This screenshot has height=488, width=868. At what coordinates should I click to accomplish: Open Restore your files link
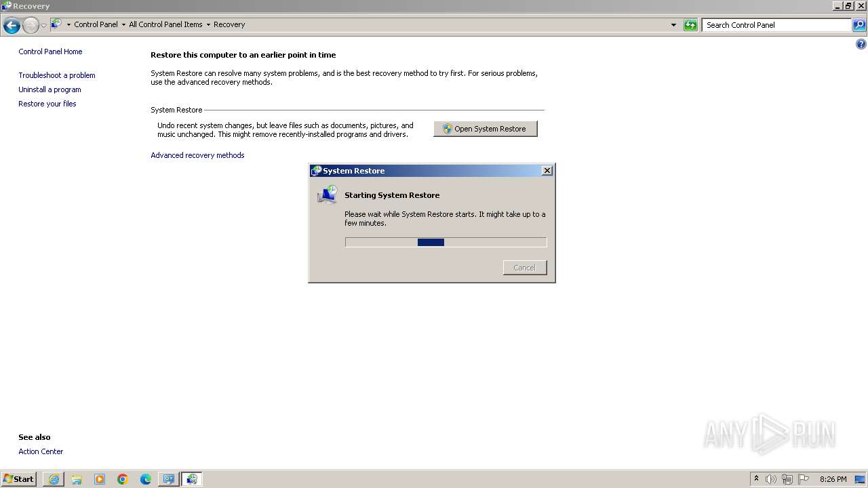(47, 104)
